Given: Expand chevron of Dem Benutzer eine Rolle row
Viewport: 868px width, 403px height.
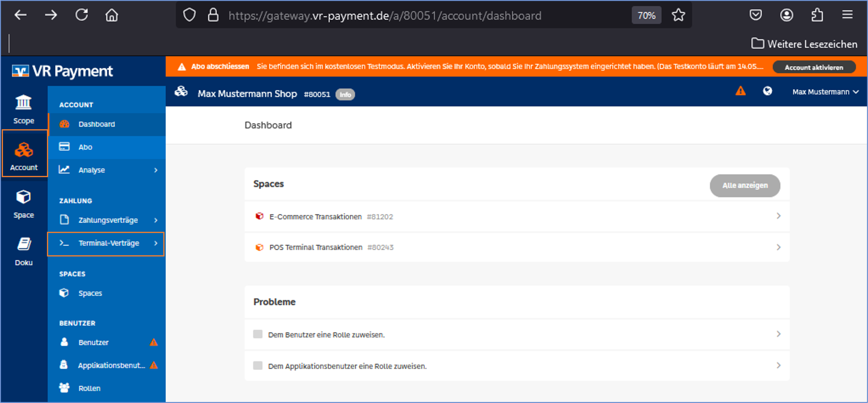Looking at the screenshot, I should (x=778, y=334).
